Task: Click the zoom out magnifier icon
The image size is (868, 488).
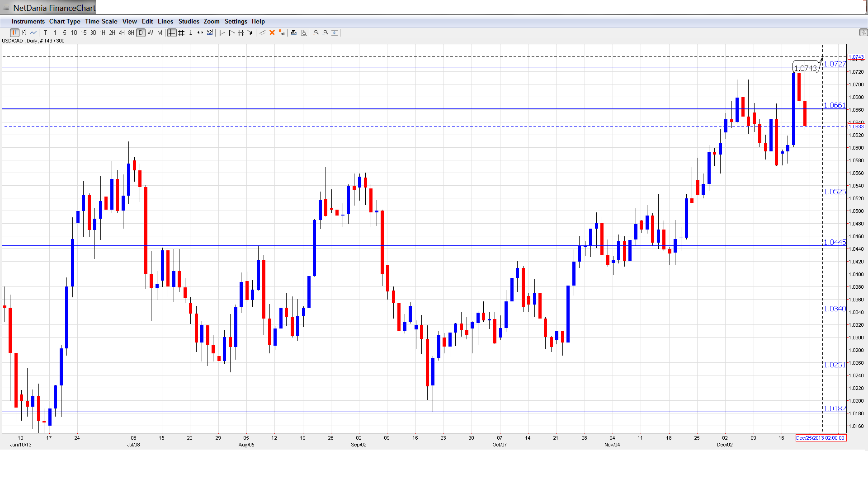Action: click(x=325, y=33)
